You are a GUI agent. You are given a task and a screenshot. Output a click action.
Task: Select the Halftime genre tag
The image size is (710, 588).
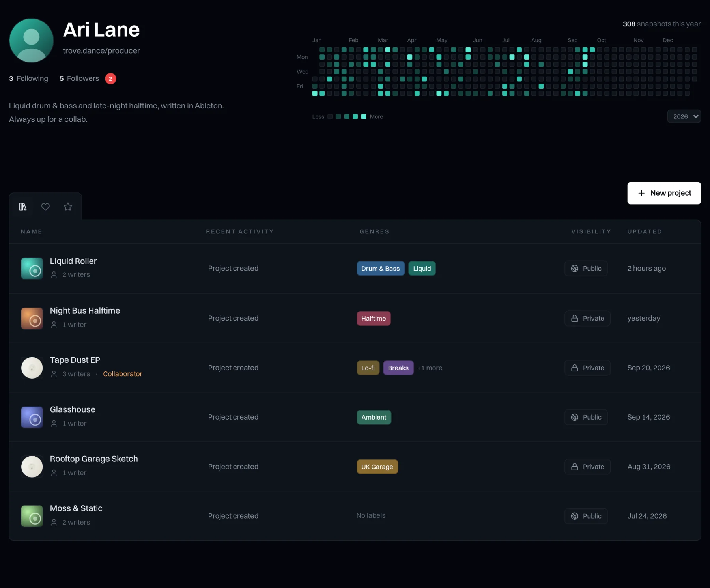[374, 319]
